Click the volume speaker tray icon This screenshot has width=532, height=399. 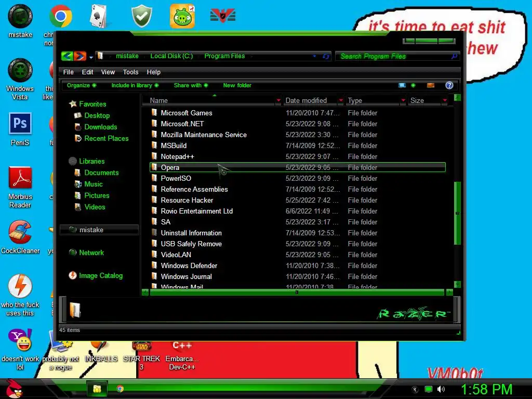441,389
